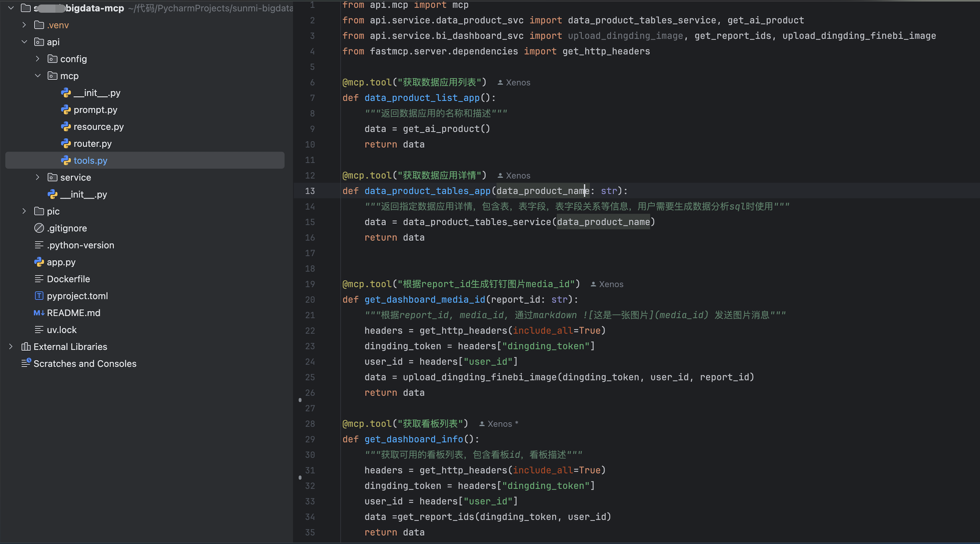Screen dimensions: 980x544
Task: Click the README.md markdown icon
Action: tap(39, 313)
